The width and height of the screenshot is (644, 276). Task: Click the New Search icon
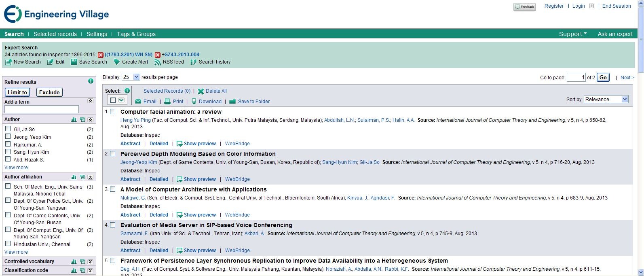8,62
